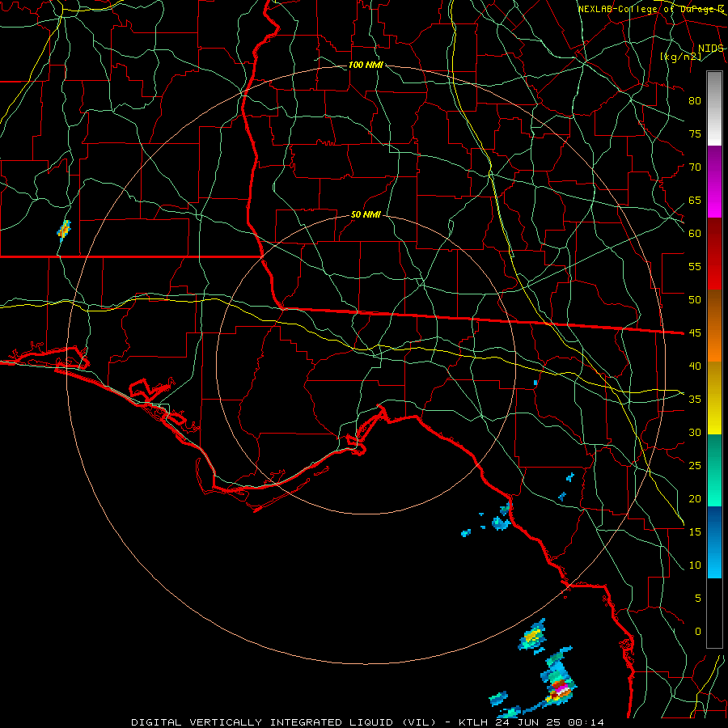The image size is (728, 728).
Task: Click the scale value 20
Action: [x=695, y=498]
